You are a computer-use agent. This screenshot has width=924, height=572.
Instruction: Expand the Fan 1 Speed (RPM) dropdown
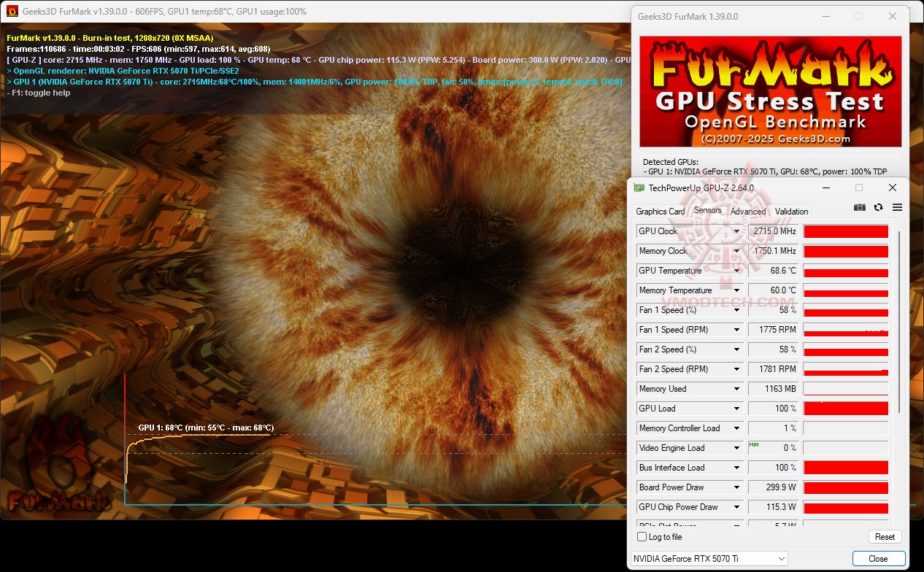point(737,330)
